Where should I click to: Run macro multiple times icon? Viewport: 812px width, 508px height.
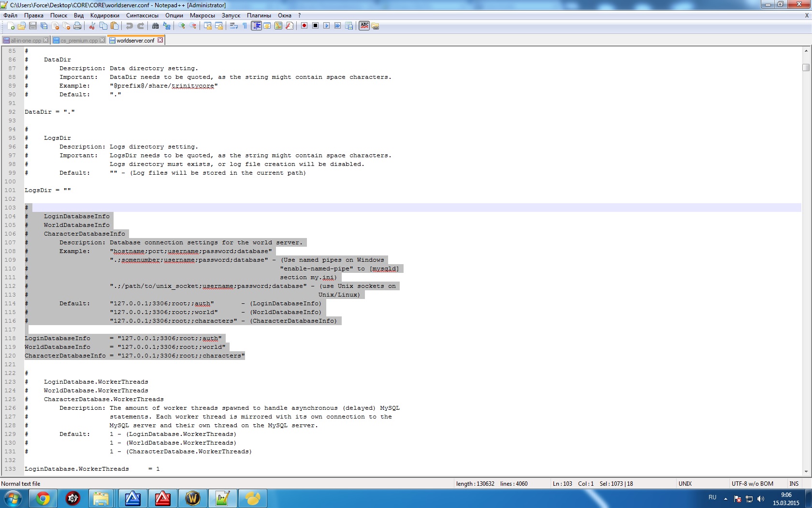click(337, 26)
